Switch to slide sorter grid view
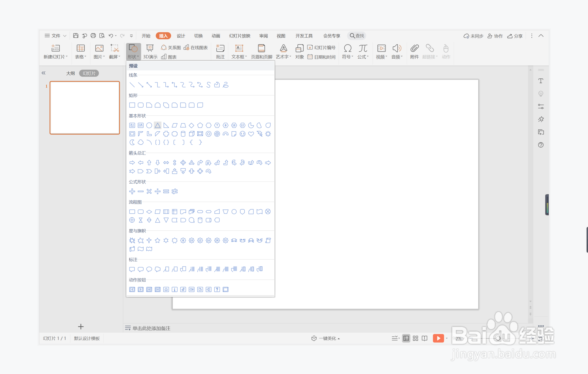This screenshot has height=374, width=588. pyautogui.click(x=415, y=338)
